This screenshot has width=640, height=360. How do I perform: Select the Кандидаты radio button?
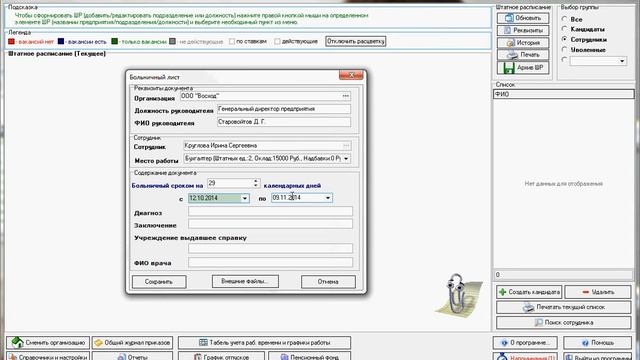click(x=564, y=29)
